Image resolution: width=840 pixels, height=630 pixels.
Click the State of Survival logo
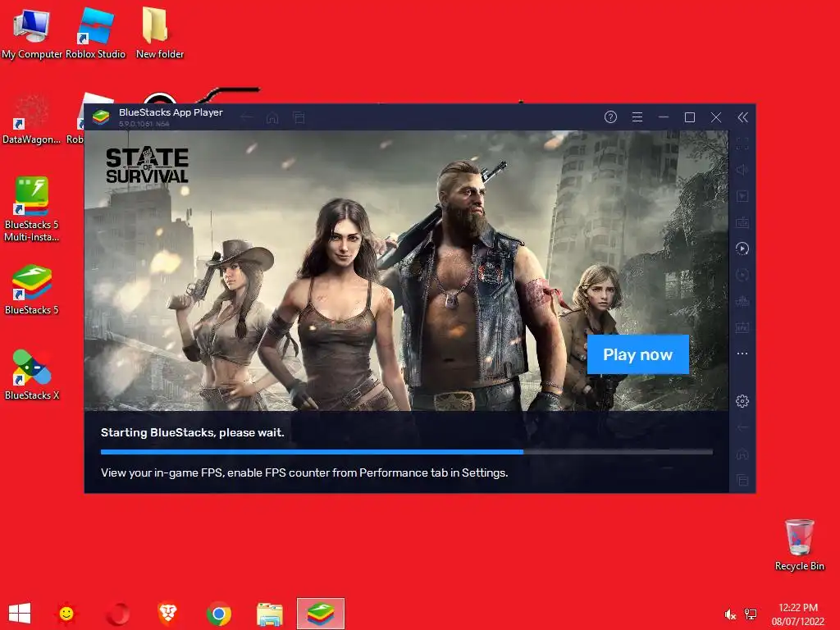(x=147, y=166)
